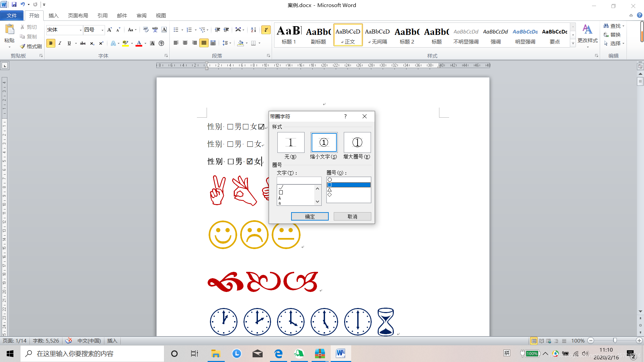Click the increase indent icon
644x362 pixels.
[226, 30]
